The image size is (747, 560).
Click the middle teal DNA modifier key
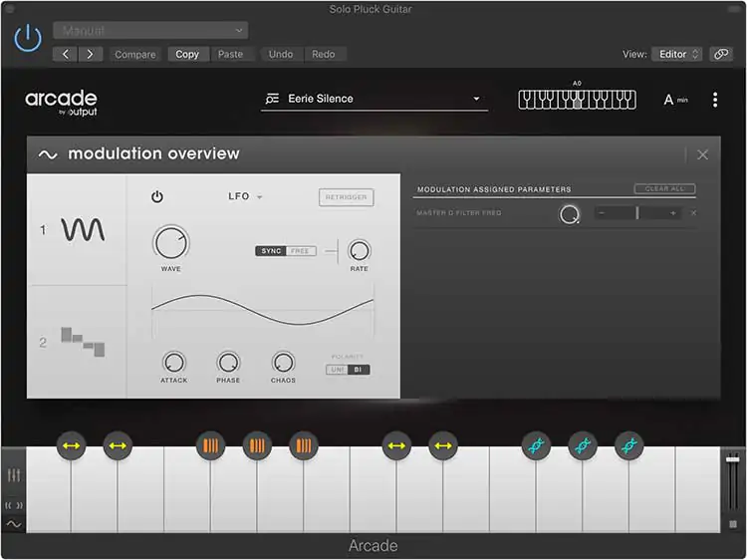[583, 446]
